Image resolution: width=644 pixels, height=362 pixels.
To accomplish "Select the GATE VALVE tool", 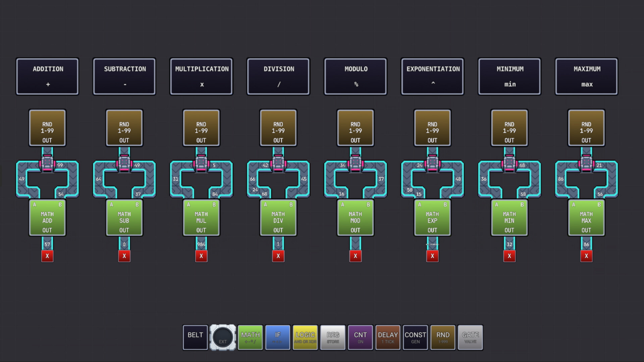I will pos(470,337).
